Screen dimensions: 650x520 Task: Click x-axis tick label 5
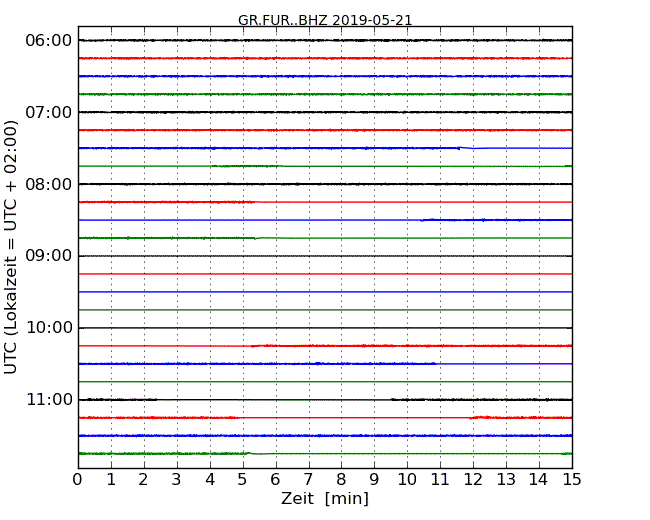tap(243, 479)
